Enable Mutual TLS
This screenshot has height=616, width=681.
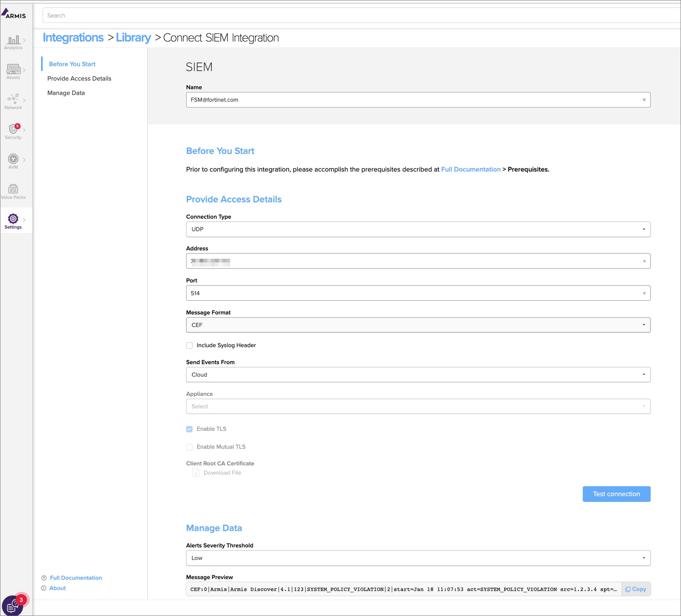click(x=189, y=447)
